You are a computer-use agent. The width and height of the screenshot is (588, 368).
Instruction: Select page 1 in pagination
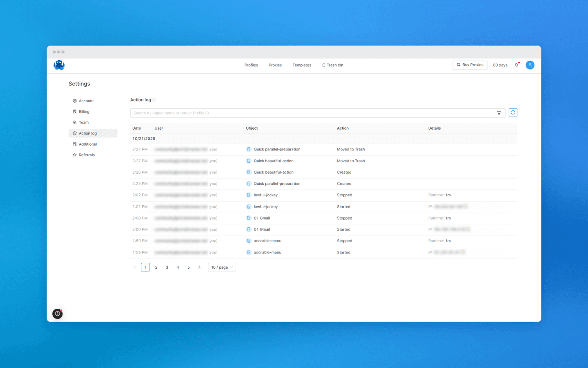[x=145, y=267]
